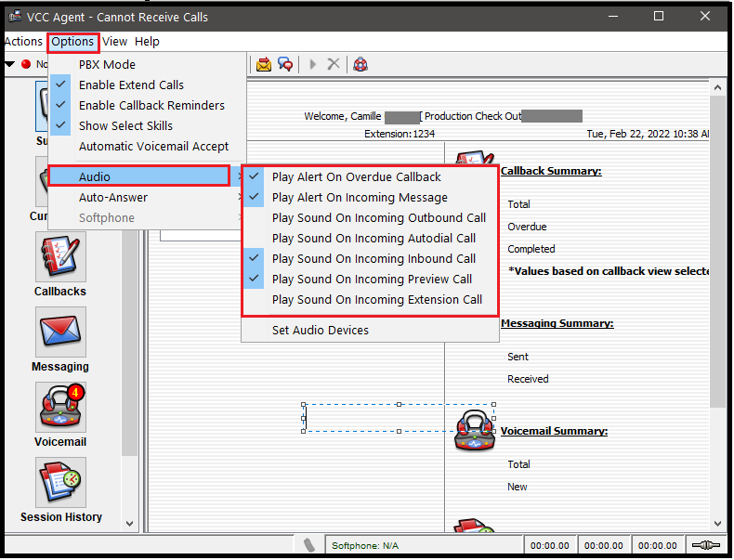Click the Softphone: N/A status field
734x560 pixels.
[x=424, y=545]
